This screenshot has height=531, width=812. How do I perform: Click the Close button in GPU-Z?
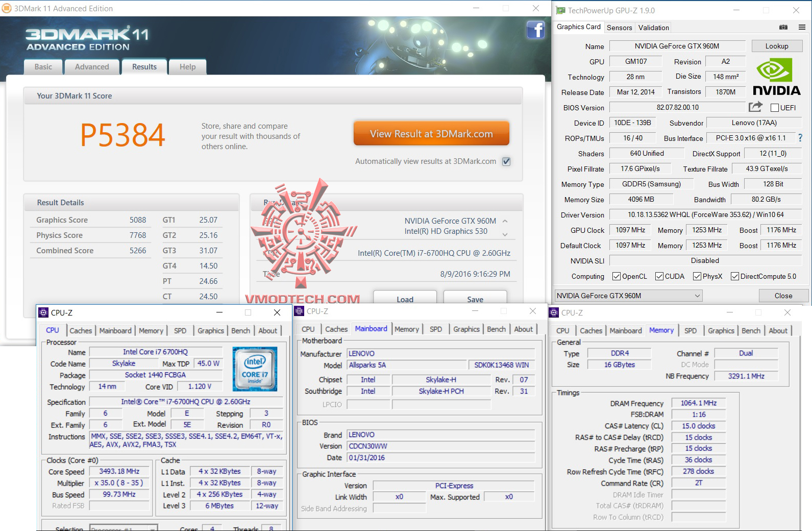[x=783, y=296]
